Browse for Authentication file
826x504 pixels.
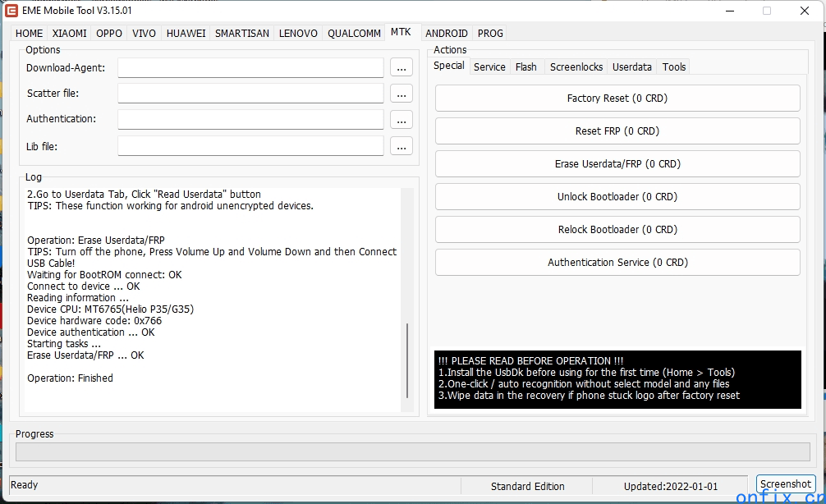point(401,120)
